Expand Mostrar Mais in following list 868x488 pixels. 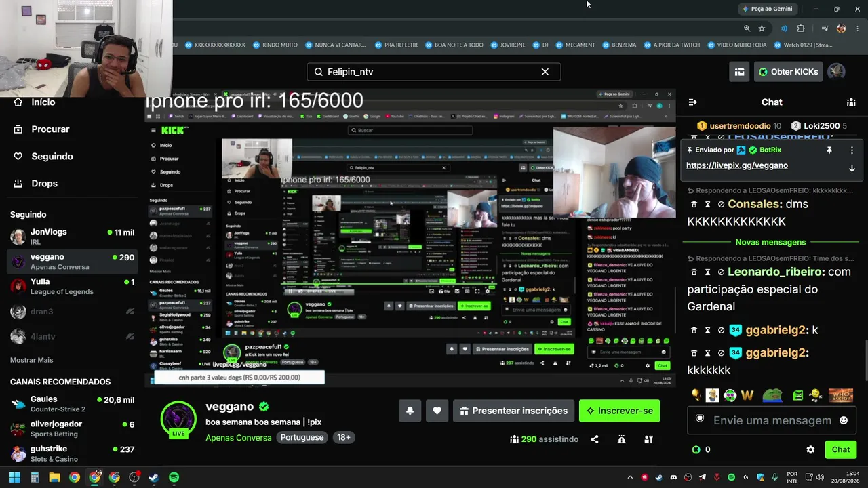pos(31,360)
